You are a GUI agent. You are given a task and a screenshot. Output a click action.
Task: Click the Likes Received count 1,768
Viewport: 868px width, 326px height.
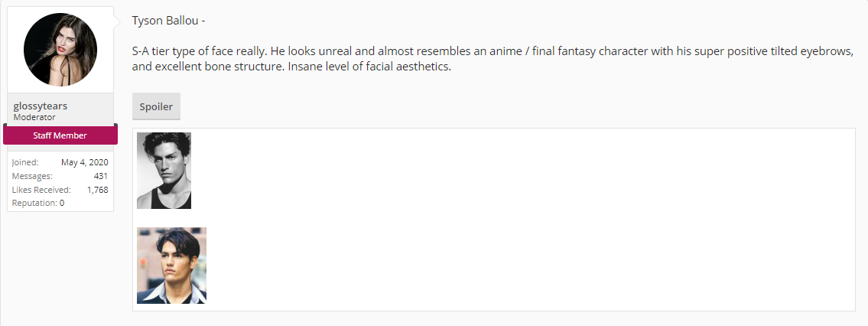pyautogui.click(x=97, y=190)
